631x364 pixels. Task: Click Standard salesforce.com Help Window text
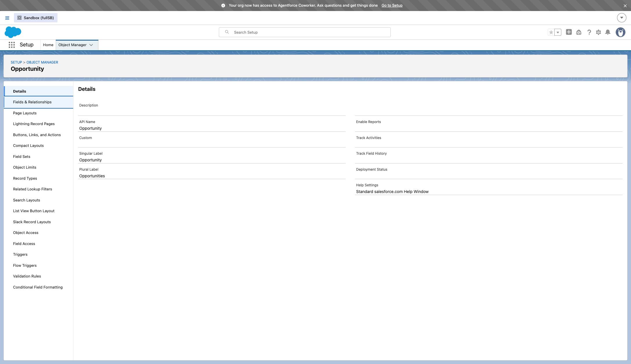coord(392,192)
